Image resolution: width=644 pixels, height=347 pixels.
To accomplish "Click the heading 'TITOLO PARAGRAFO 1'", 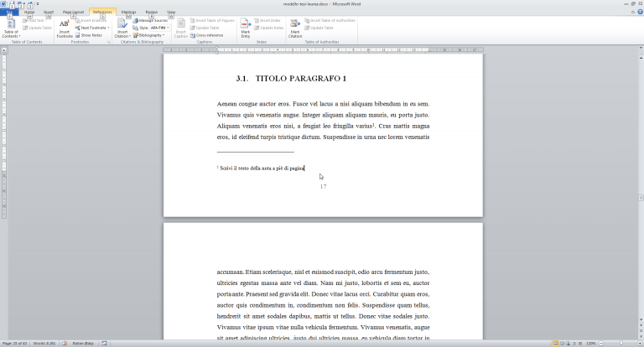I will coord(301,79).
